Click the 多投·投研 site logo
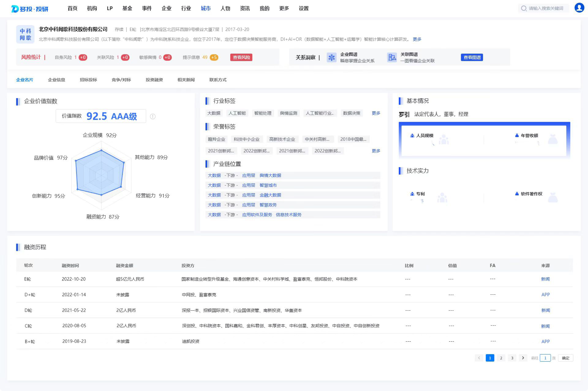 point(30,9)
